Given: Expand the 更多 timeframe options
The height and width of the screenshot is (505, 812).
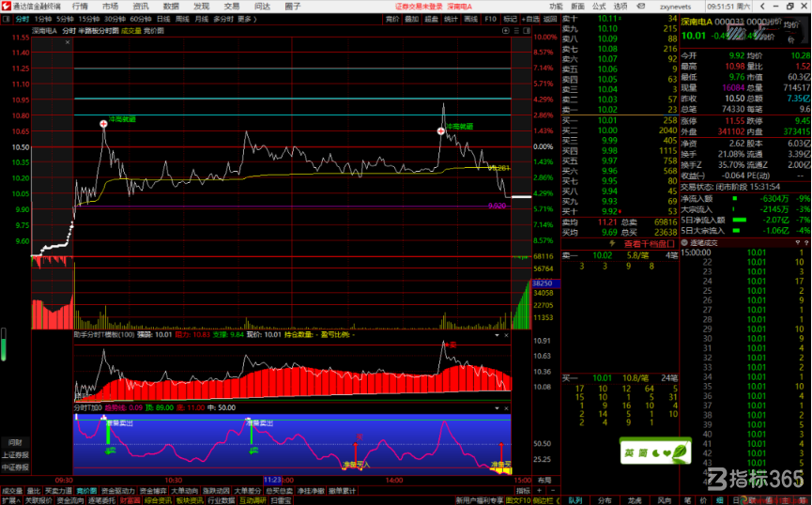Looking at the screenshot, I should coord(247,19).
